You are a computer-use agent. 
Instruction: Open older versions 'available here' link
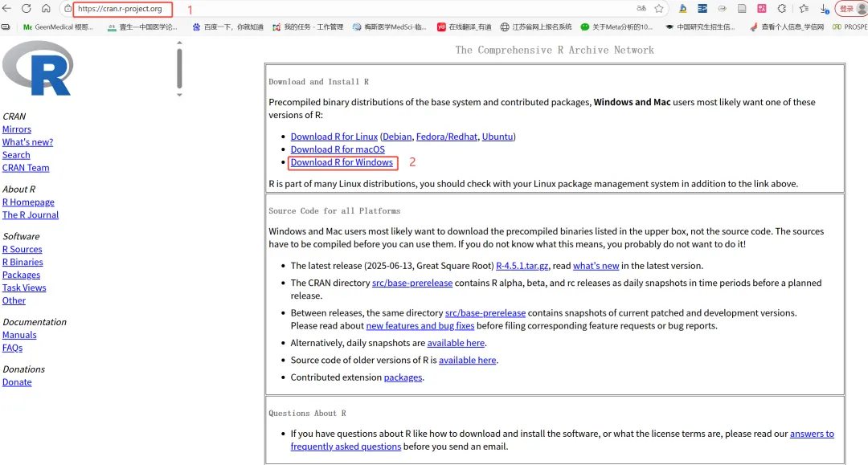tap(468, 360)
